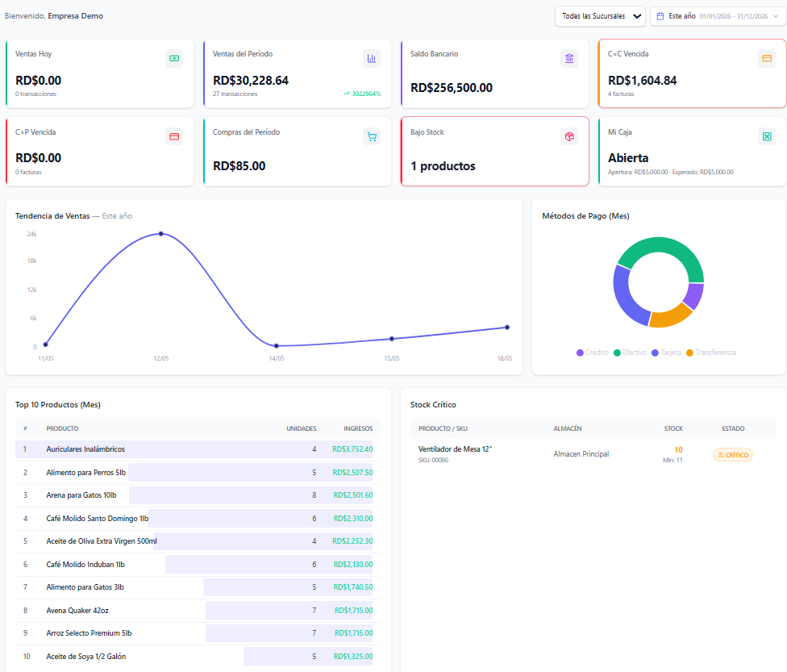This screenshot has height=672, width=787.
Task: Click the 18/05 data point on sales chart
Action: pyautogui.click(x=507, y=328)
